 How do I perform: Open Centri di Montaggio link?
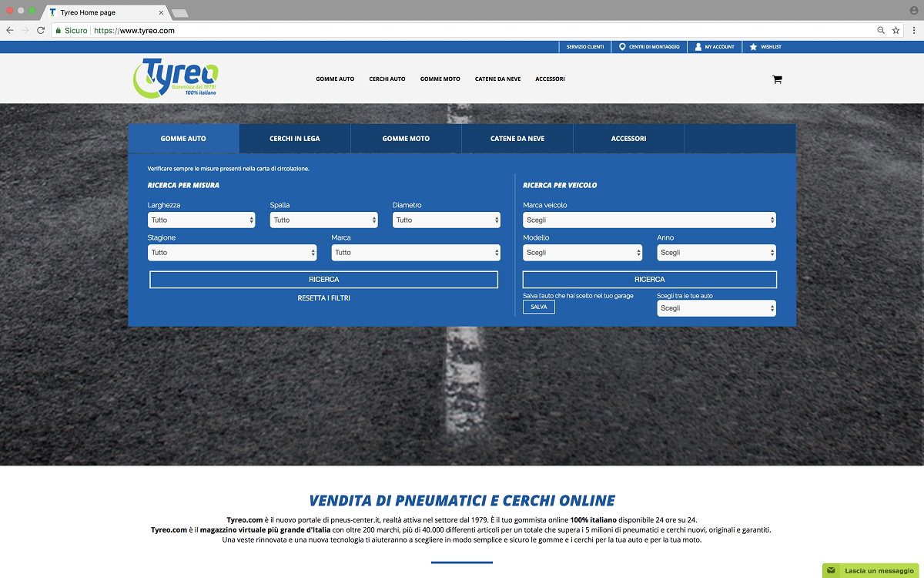[x=654, y=46]
